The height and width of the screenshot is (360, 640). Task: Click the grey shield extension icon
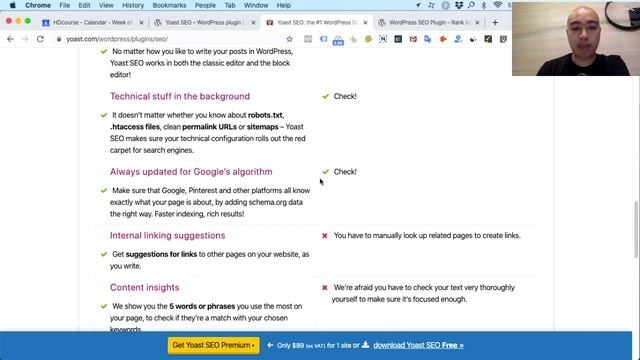tap(503, 39)
